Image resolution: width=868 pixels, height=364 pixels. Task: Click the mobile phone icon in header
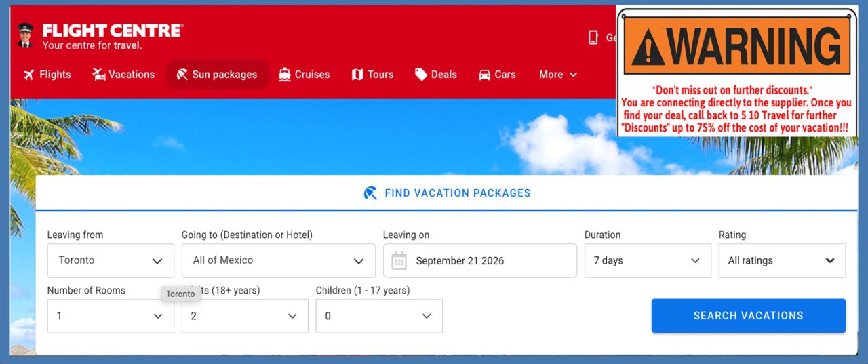coord(593,37)
